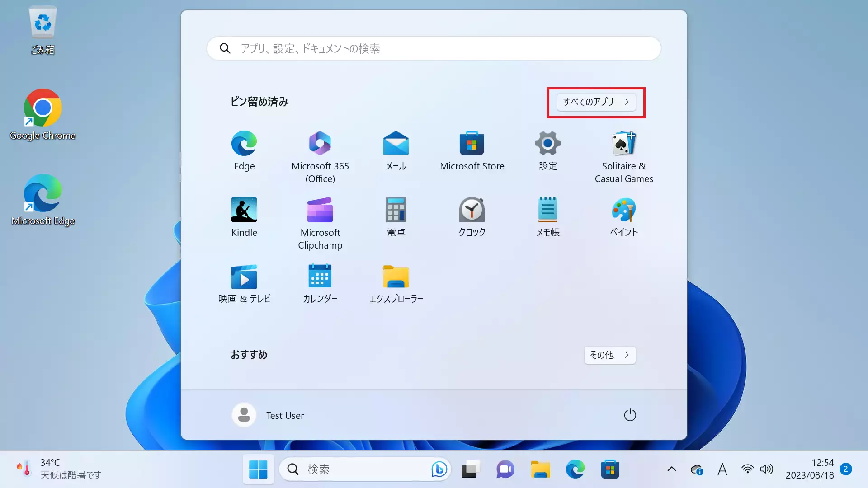Open the Test User account menu
The width and height of the screenshot is (868, 488).
(x=268, y=415)
